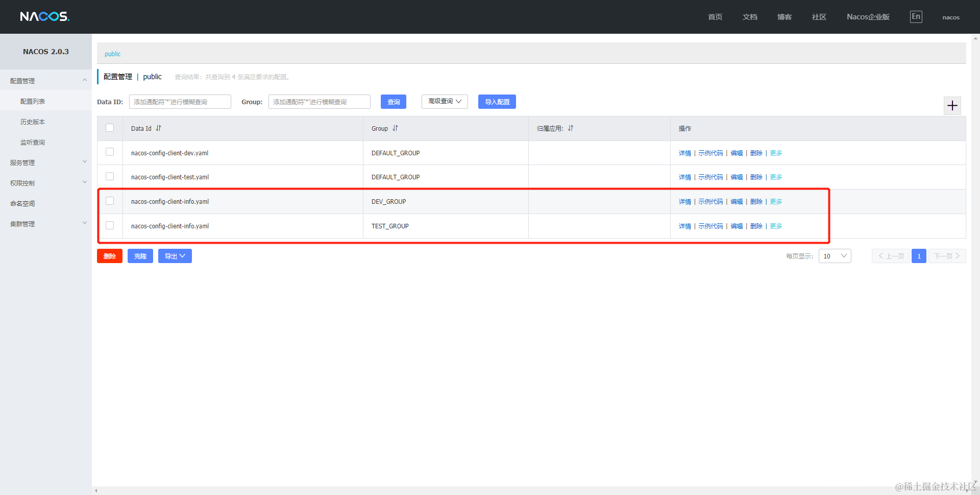Select the DEV_GROUP cell text
Screen dimensions: 980x495
(388, 202)
